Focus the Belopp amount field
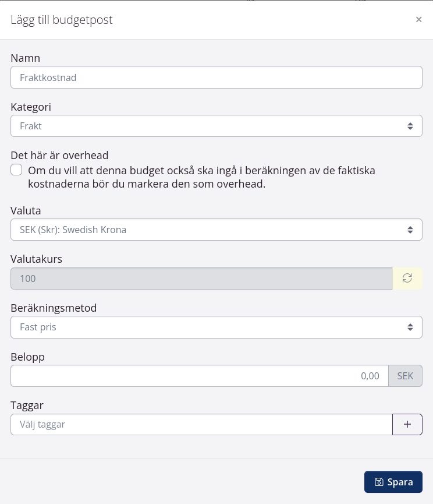The image size is (433, 504). coord(199,376)
